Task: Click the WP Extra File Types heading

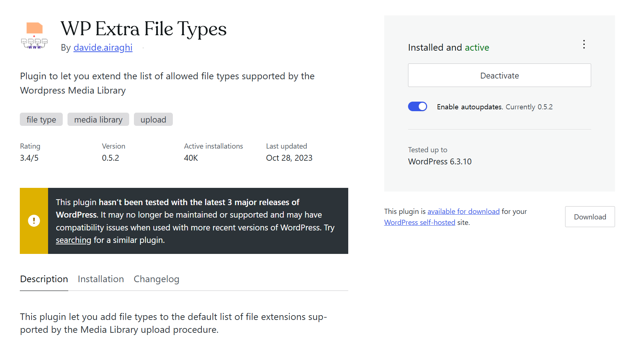Action: click(144, 29)
